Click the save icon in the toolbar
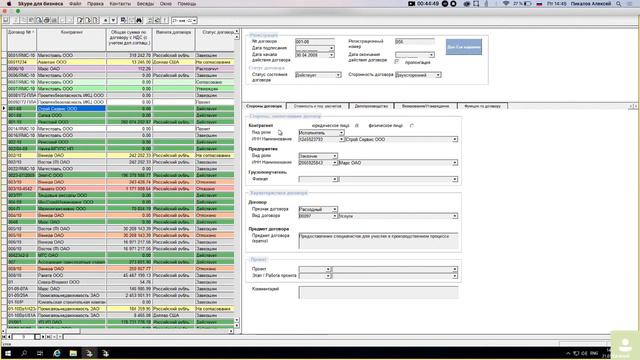This screenshot has width=640, height=360. [x=6, y=20]
